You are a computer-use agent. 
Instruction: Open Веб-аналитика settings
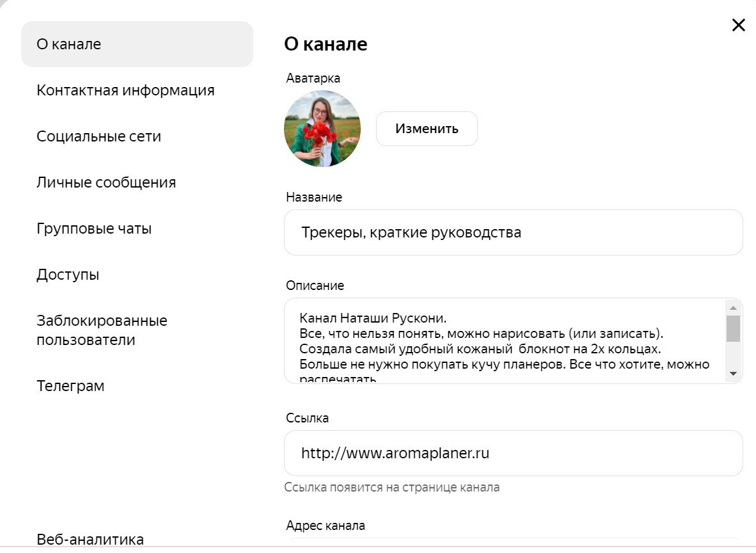pyautogui.click(x=89, y=539)
